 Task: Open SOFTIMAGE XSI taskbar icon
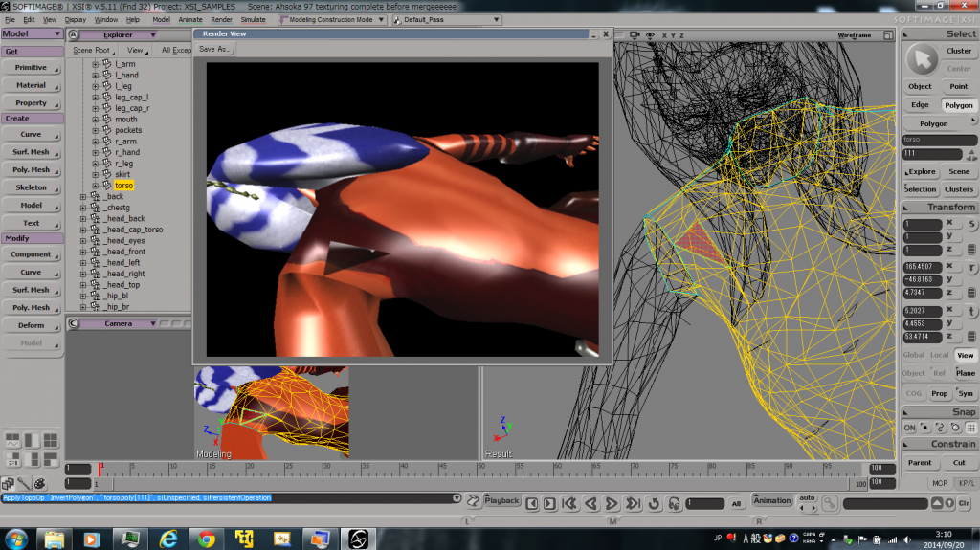tap(358, 539)
